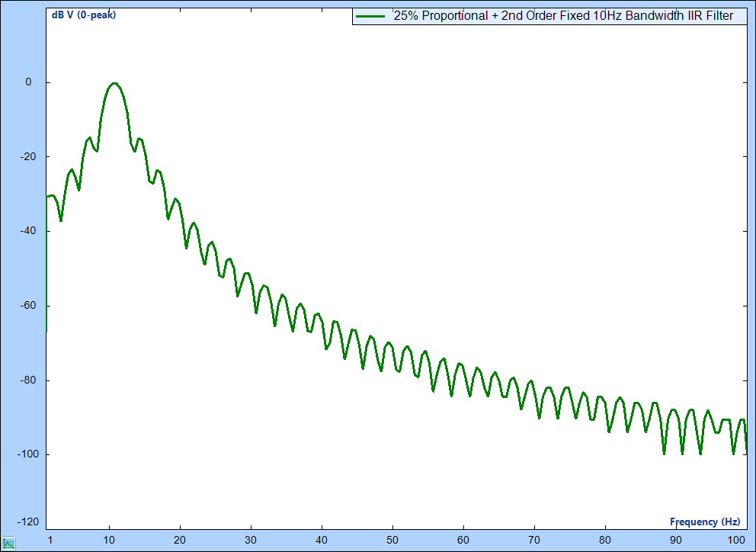Click the x-axis value 1

[x=50, y=540]
